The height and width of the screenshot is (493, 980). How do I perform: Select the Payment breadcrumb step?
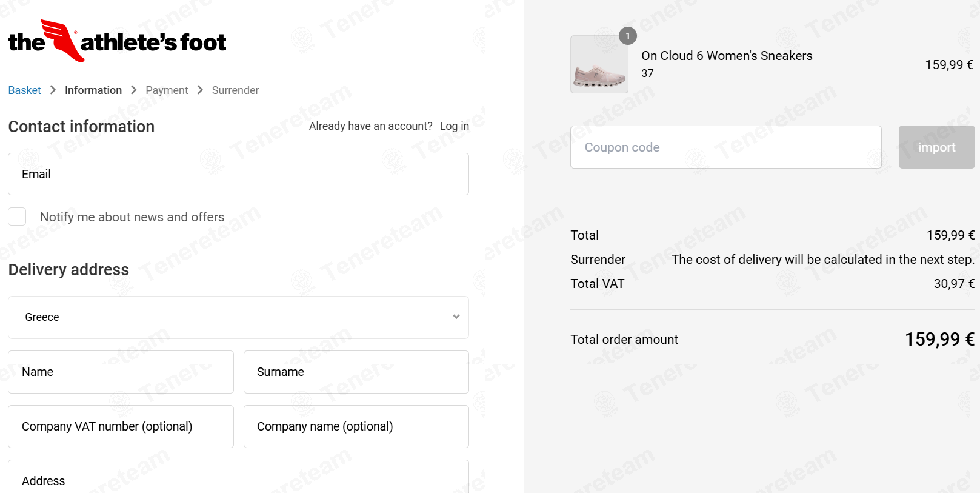[167, 90]
